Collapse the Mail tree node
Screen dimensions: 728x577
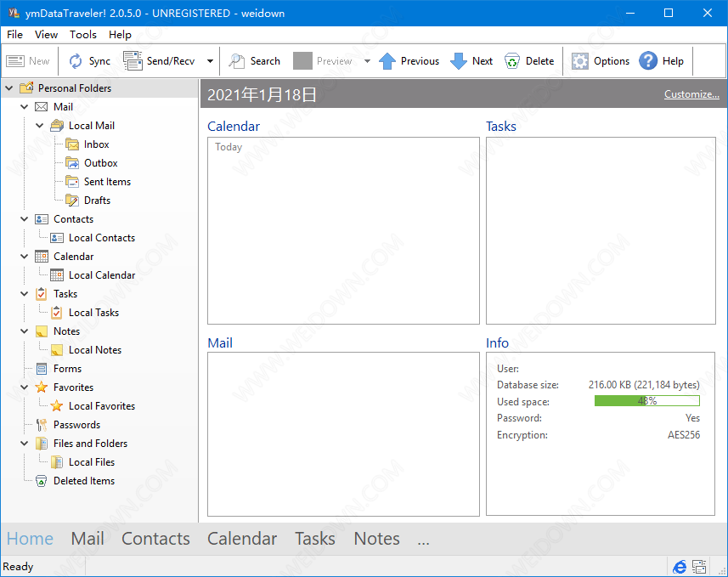[25, 107]
